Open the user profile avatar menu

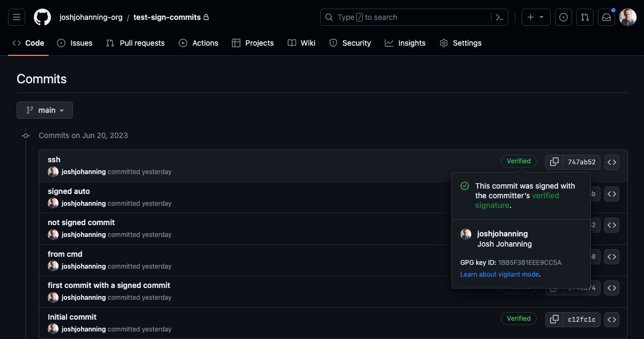[x=627, y=17]
